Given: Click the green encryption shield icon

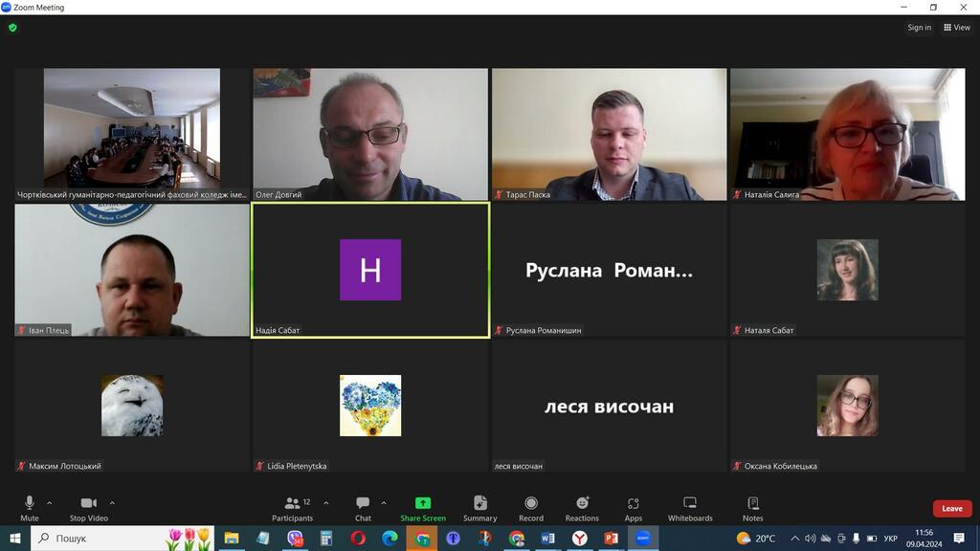Looking at the screenshot, I should [x=12, y=28].
